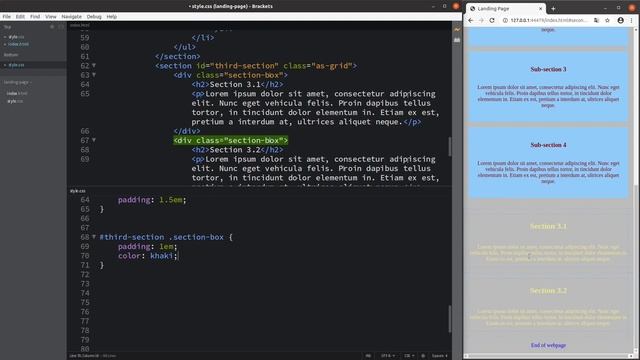This screenshot has width=640, height=360.
Task: Click 'Section 3.1' h2 text in HTML editor
Action: [235, 84]
